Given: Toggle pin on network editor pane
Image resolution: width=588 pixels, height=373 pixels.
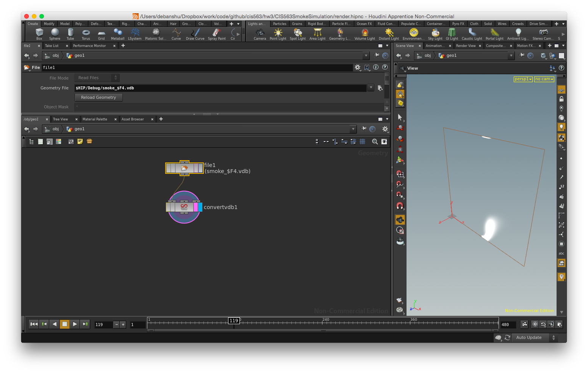Looking at the screenshot, I should pyautogui.click(x=364, y=129).
